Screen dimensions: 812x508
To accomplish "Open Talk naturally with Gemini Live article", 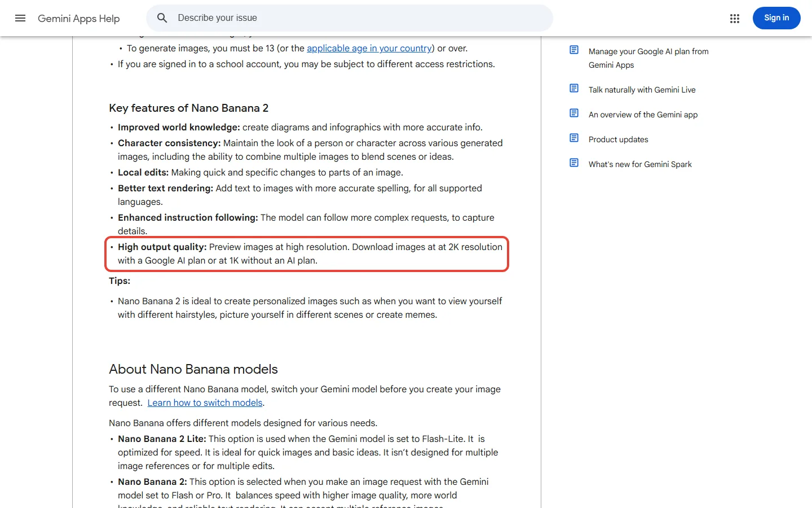I will tap(642, 90).
